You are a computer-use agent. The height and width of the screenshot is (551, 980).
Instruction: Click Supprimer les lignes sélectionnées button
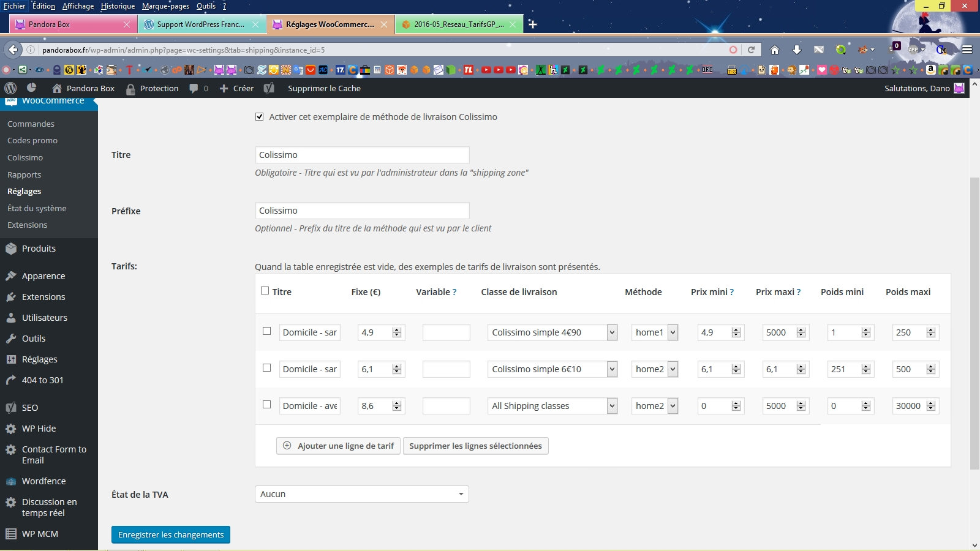tap(475, 446)
